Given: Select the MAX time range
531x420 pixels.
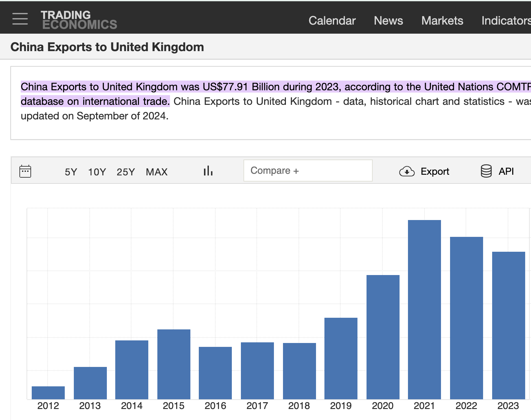Looking at the screenshot, I should [157, 172].
